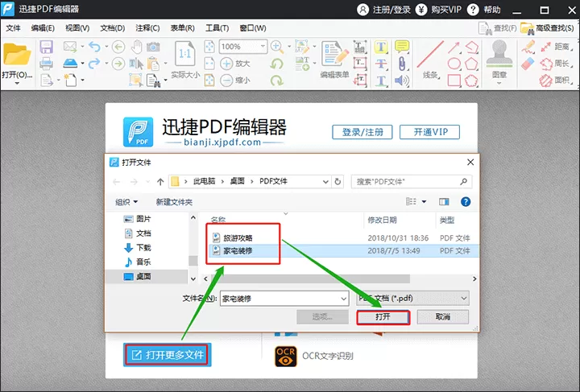The width and height of the screenshot is (580, 392).
Task: Click the search PDF文件 input field
Action: [412, 181]
